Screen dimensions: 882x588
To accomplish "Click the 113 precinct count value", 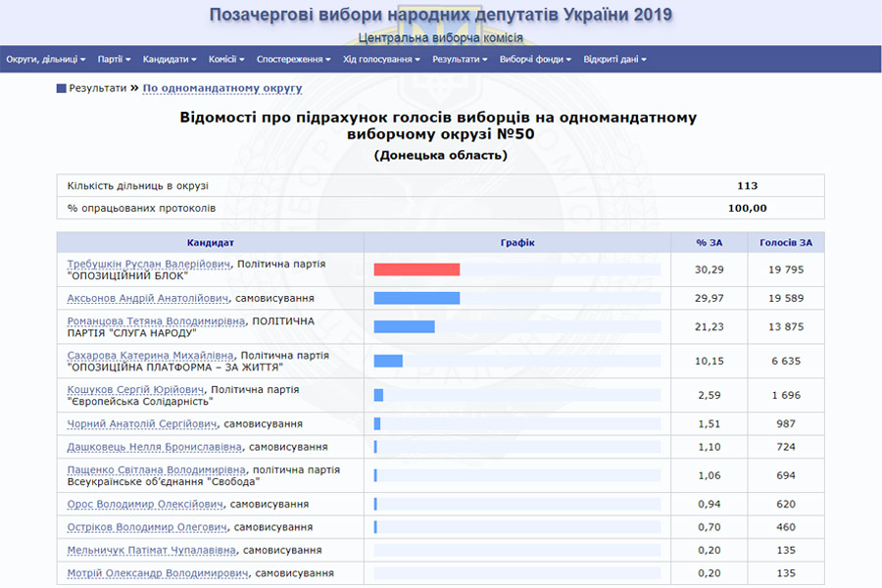I will click(x=747, y=185).
